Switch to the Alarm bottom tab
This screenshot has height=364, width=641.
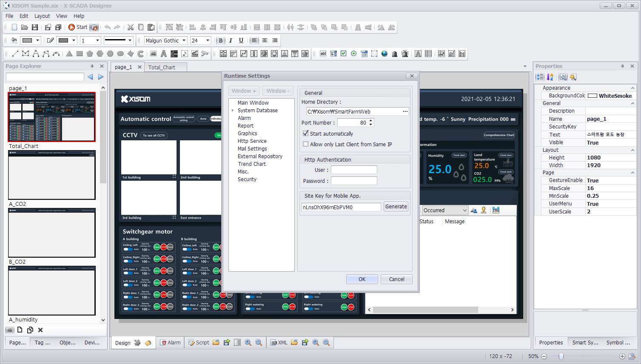click(x=170, y=343)
